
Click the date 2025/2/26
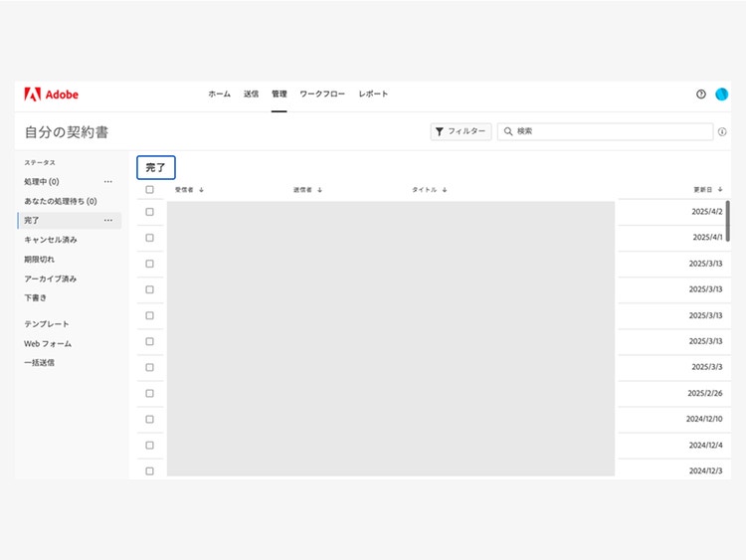click(705, 393)
